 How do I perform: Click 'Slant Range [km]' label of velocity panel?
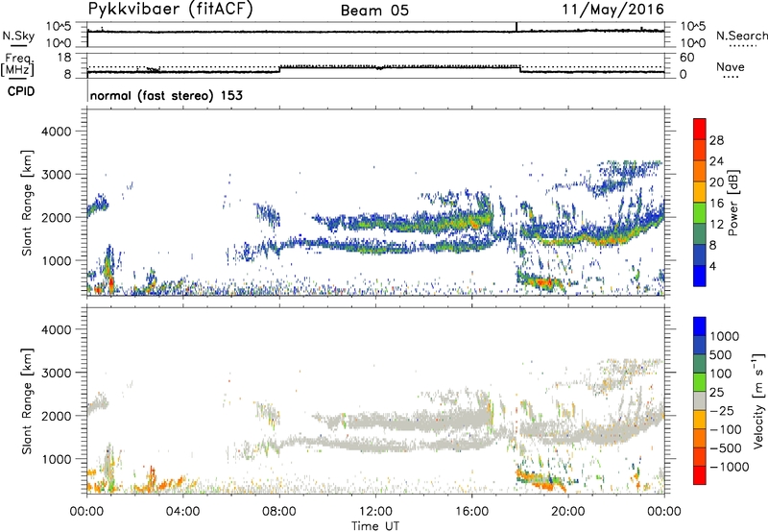(x=27, y=400)
